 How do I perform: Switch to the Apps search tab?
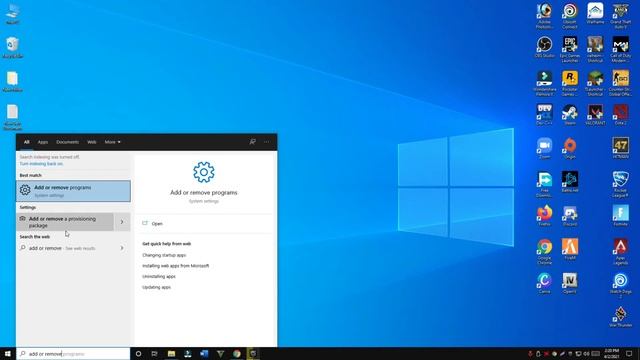point(43,142)
